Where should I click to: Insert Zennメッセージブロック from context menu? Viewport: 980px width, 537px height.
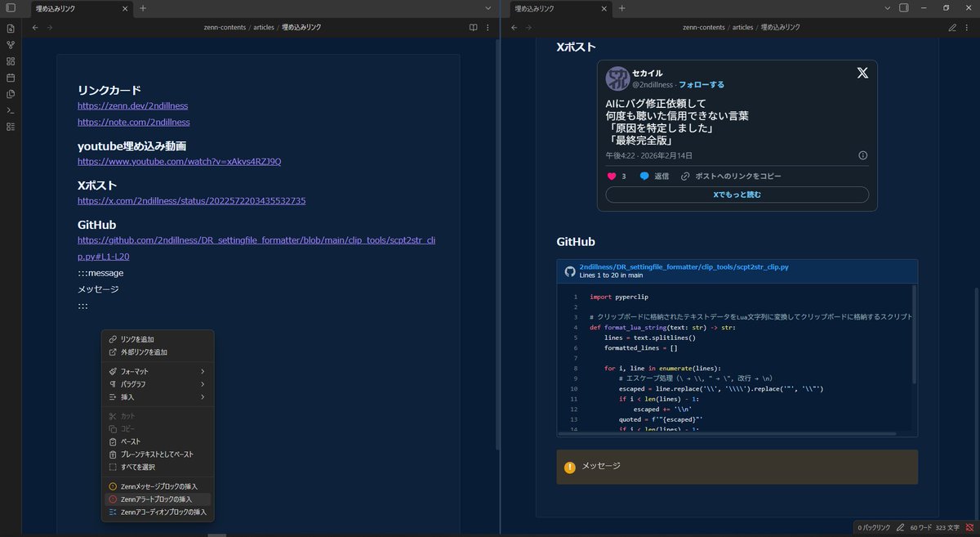pos(158,486)
